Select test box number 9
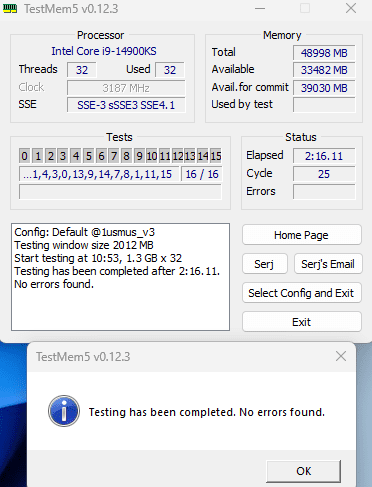372x487 pixels. [139, 156]
